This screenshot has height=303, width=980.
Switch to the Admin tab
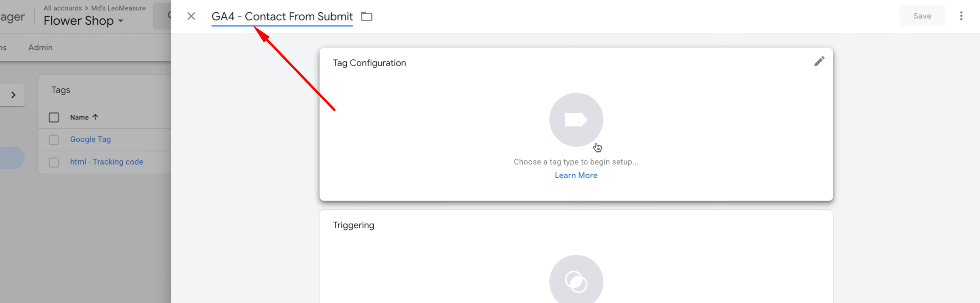pos(40,47)
